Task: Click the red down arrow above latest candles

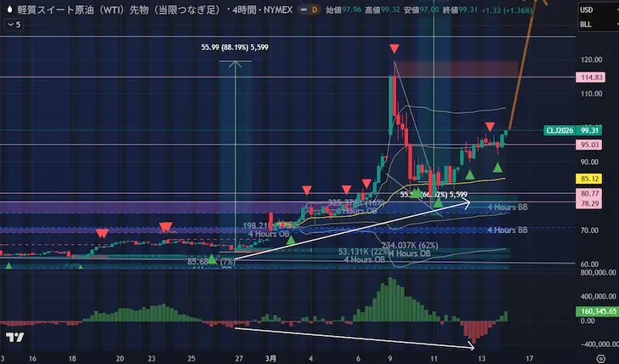Action: click(491, 128)
